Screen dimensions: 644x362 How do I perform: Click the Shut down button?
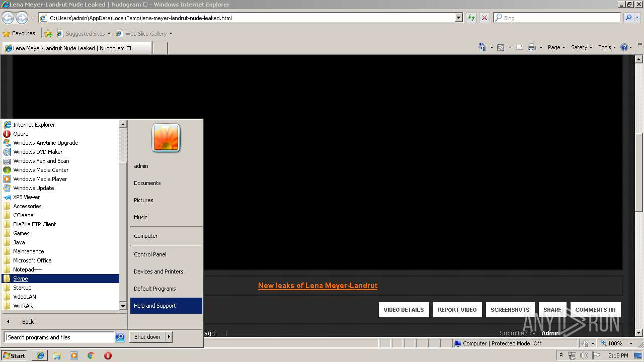click(x=147, y=337)
